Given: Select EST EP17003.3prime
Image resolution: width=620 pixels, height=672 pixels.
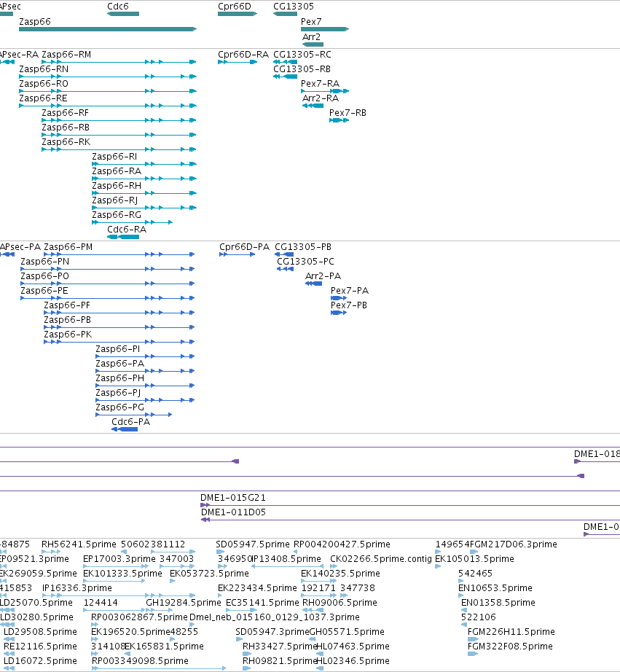Looking at the screenshot, I should coord(119,559).
